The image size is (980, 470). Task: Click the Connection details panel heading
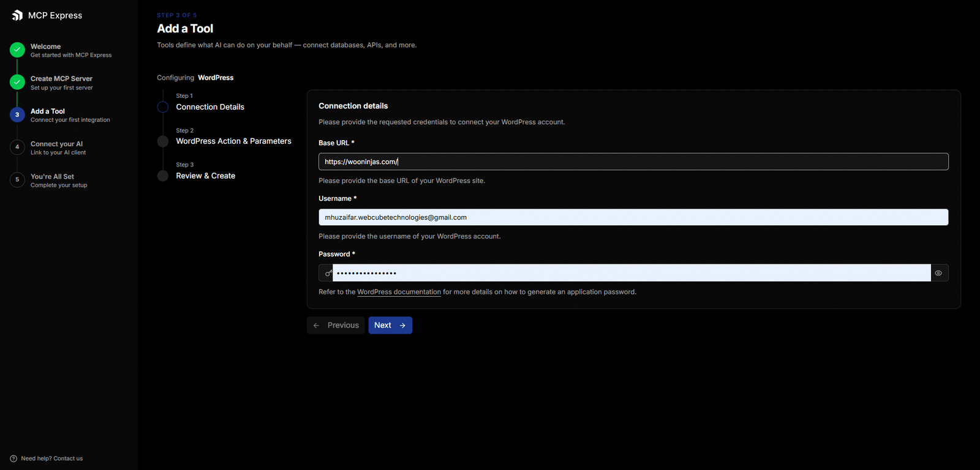click(x=353, y=106)
